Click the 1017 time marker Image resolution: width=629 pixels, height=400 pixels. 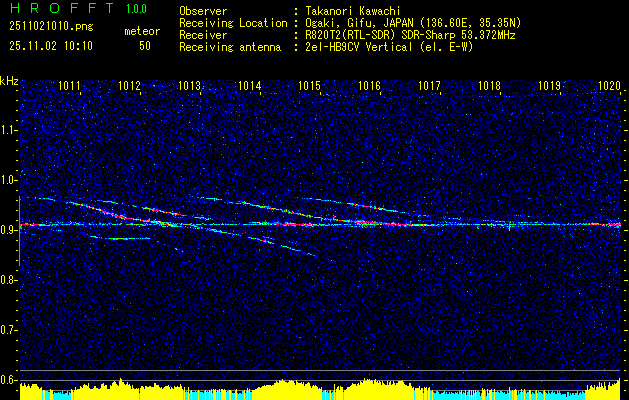click(429, 87)
